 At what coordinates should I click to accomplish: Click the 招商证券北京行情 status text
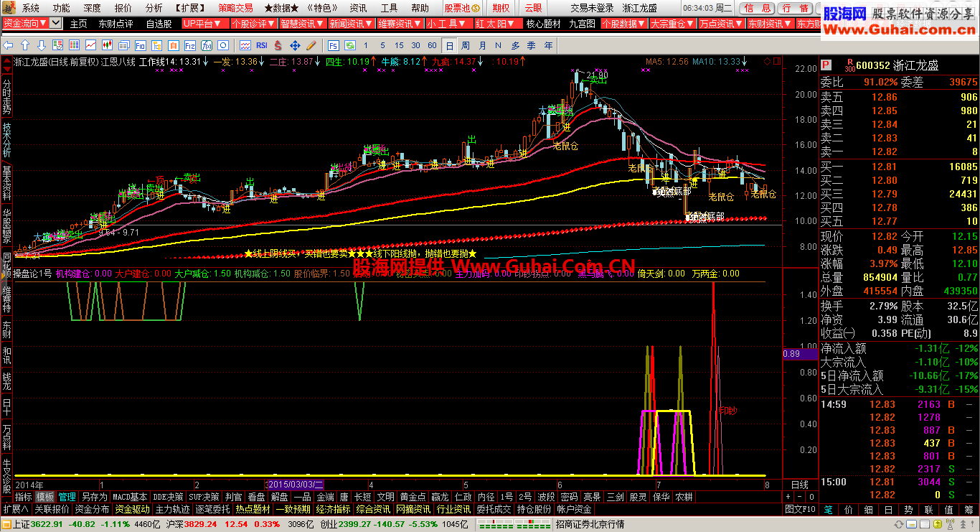click(590, 524)
